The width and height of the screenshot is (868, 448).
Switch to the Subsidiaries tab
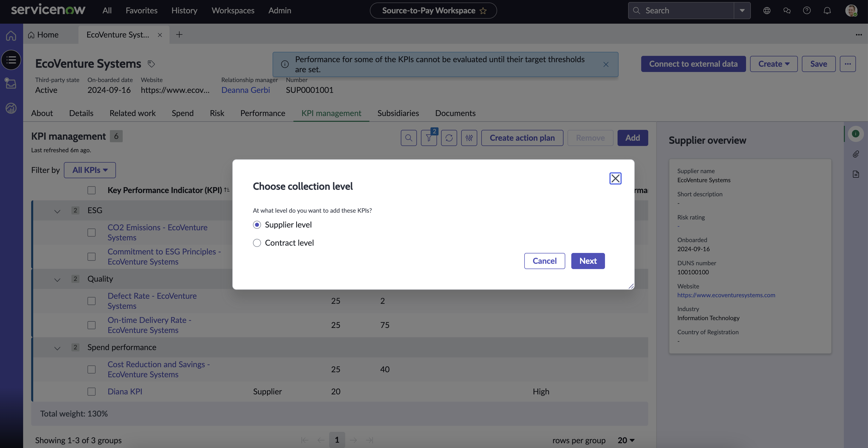click(398, 113)
